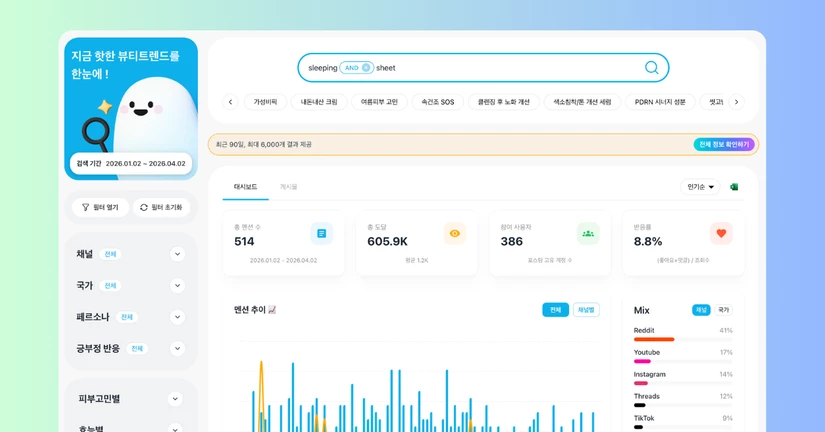Select the 속건조 SOS keyword chip
The height and width of the screenshot is (432, 825).
[x=438, y=102]
